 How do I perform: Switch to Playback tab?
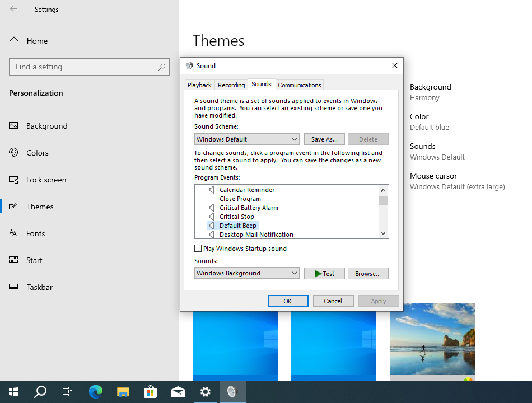pos(199,85)
